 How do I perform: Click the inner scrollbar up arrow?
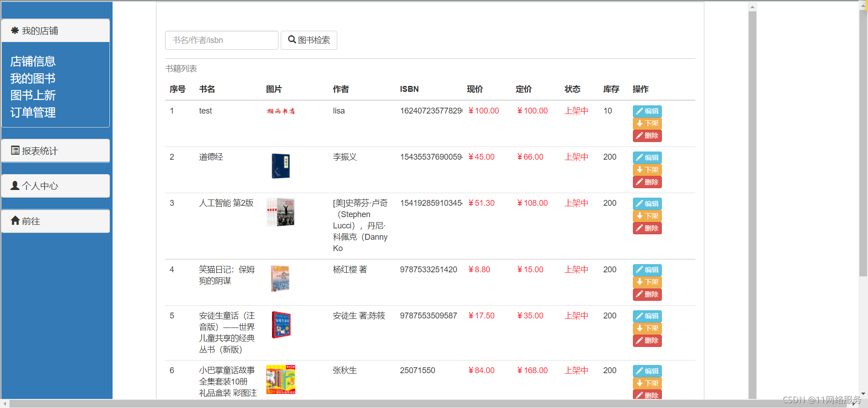752,7
